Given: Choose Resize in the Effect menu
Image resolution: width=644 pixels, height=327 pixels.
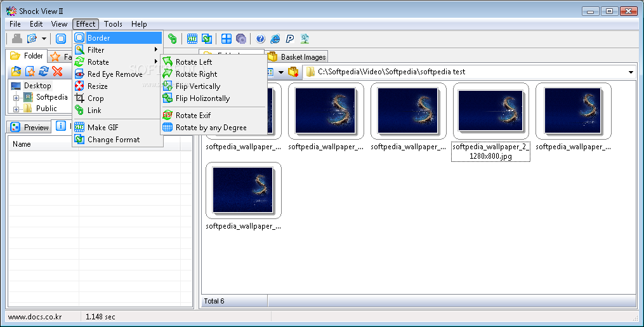Looking at the screenshot, I should [x=118, y=86].
